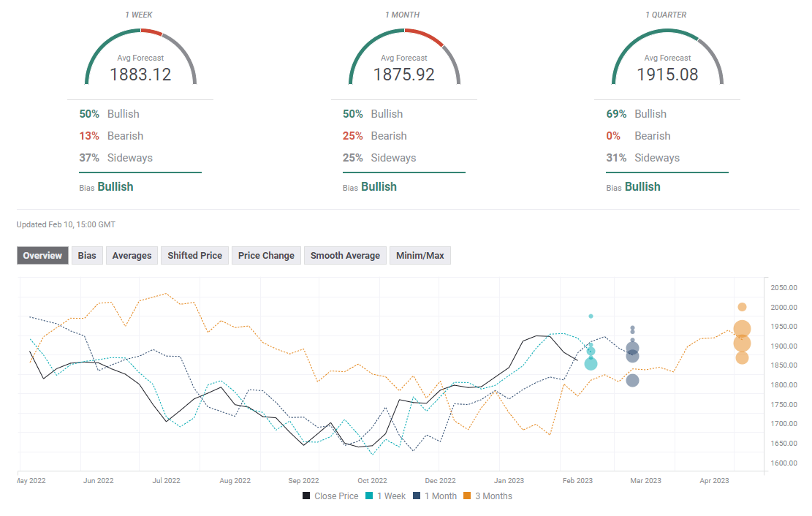Select the Smooth Average tab
Image resolution: width=812 pixels, height=516 pixels.
tap(345, 255)
